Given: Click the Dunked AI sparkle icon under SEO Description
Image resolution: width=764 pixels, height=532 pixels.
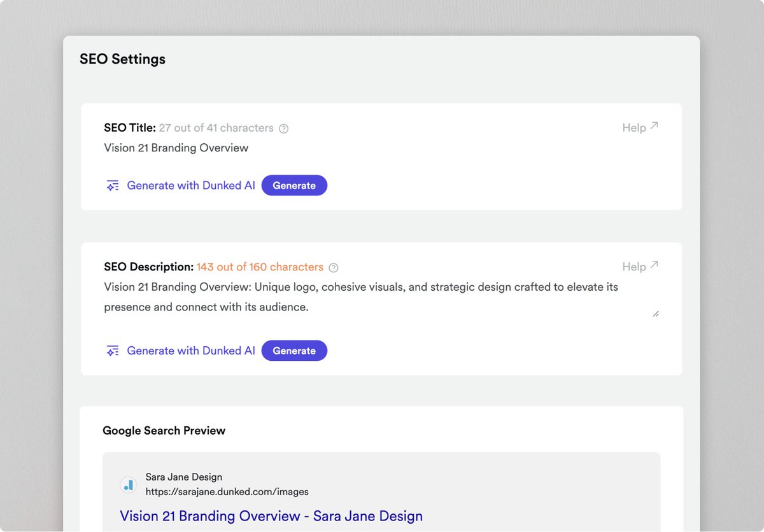Looking at the screenshot, I should pos(113,351).
